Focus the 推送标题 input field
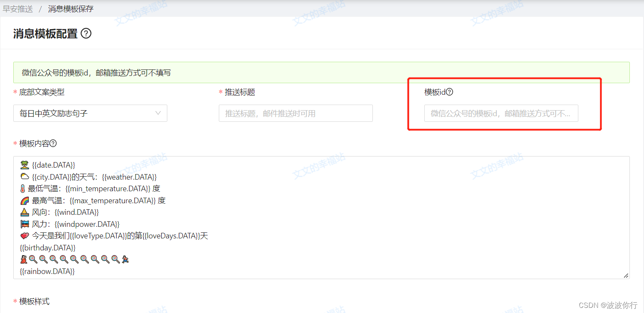 click(x=296, y=113)
